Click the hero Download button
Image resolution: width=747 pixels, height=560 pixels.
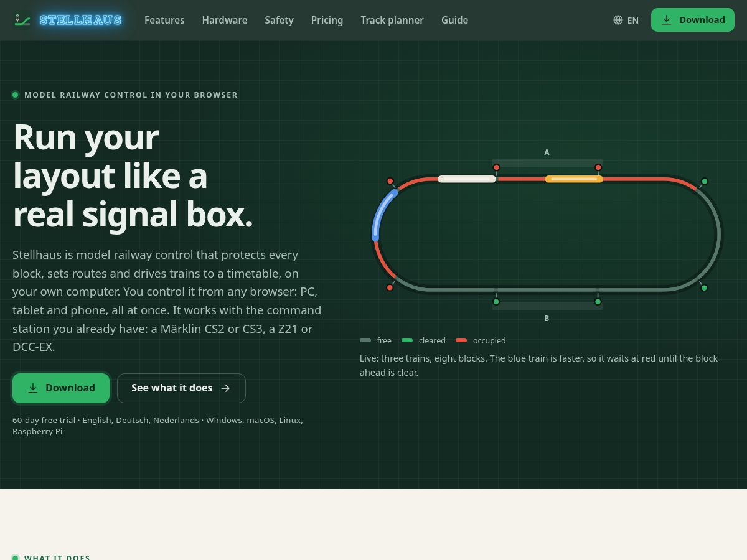[61, 388]
